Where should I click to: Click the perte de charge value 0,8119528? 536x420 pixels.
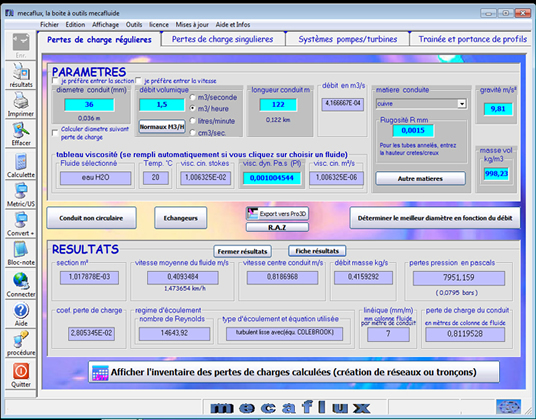(x=465, y=334)
